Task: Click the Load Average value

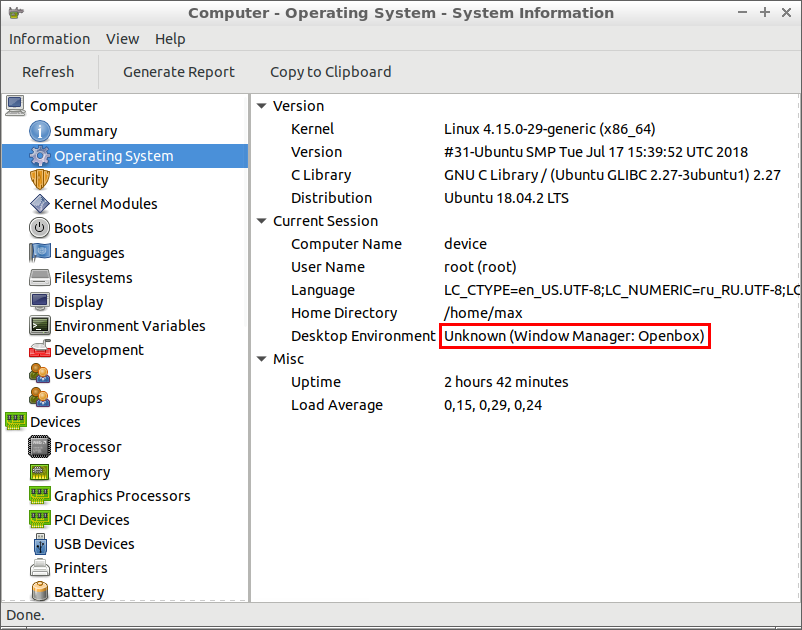Action: pos(493,405)
